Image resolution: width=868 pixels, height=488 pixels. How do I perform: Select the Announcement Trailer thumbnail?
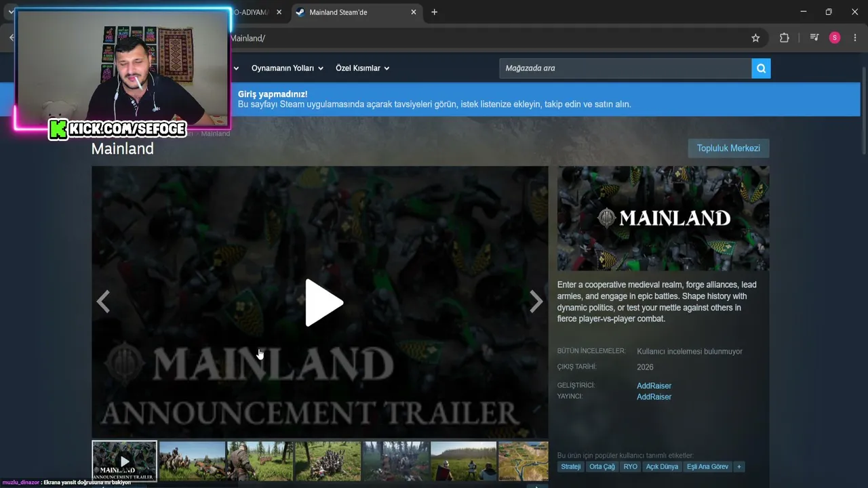pyautogui.click(x=124, y=462)
